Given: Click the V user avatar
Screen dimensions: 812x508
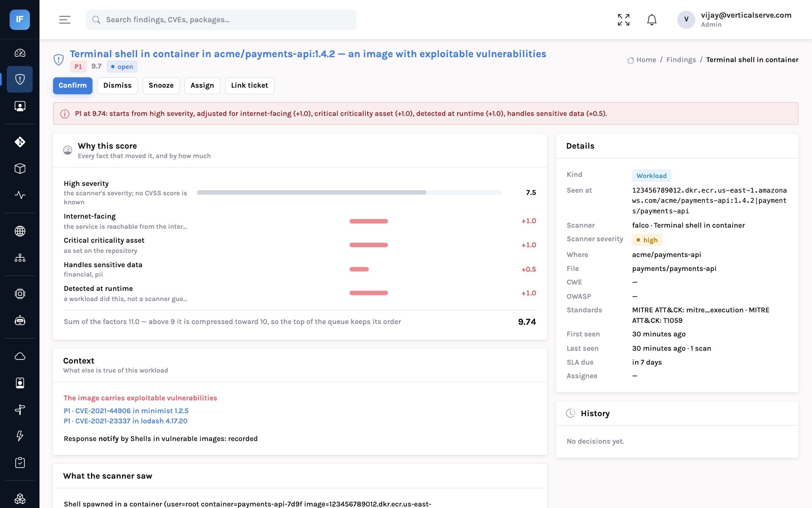Looking at the screenshot, I should 686,20.
